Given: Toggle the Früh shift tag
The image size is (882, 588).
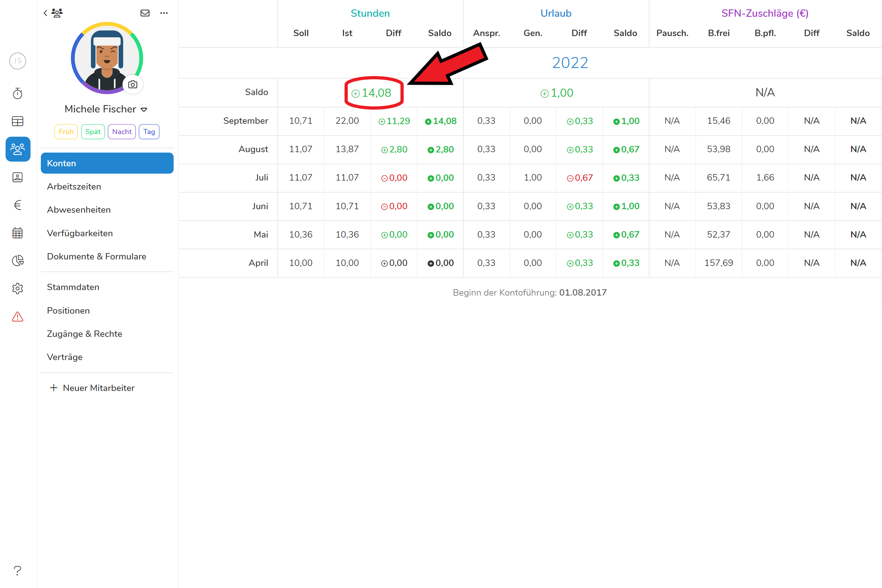Looking at the screenshot, I should 66,132.
